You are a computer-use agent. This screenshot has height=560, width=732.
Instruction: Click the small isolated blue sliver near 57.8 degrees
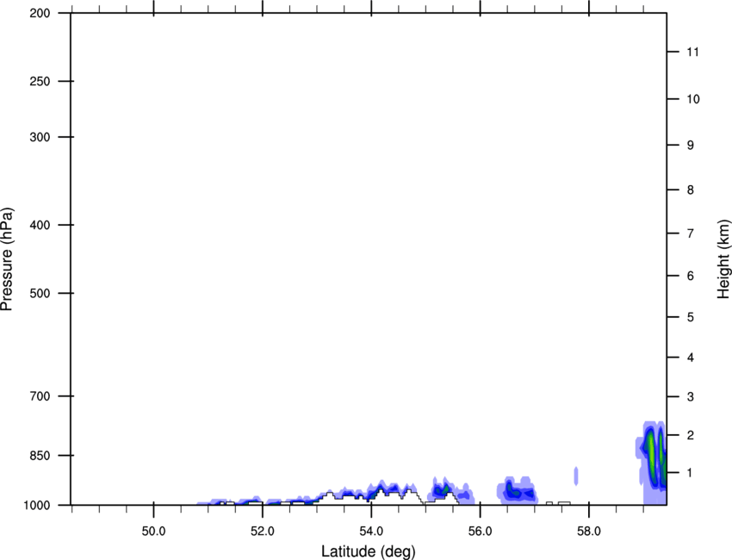coord(576,476)
